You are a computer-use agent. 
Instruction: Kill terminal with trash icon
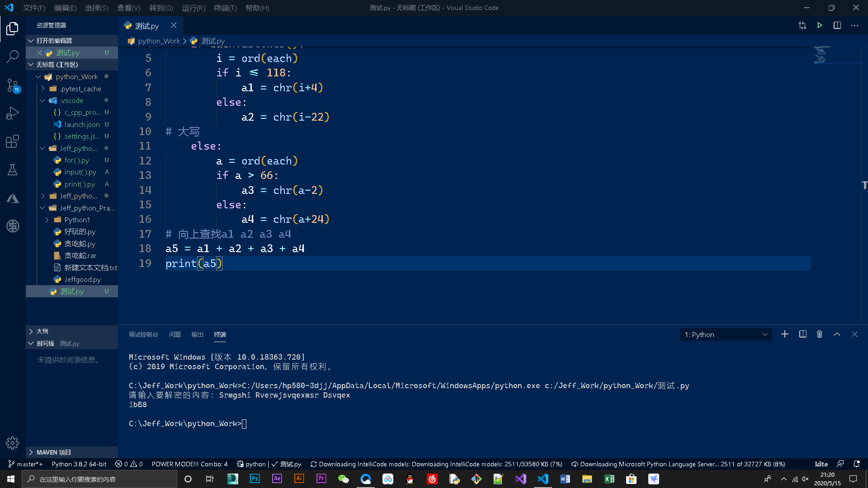[820, 334]
